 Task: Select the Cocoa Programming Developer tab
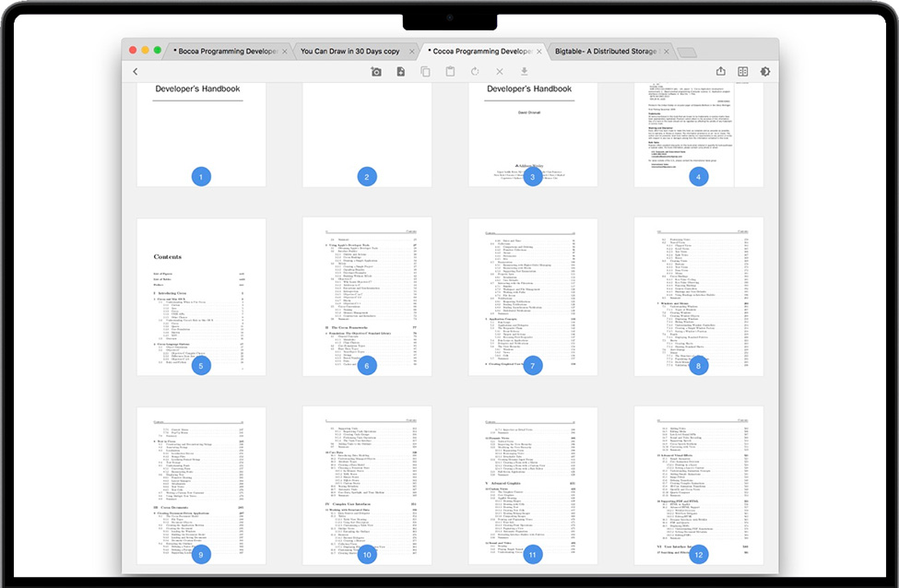coord(480,51)
